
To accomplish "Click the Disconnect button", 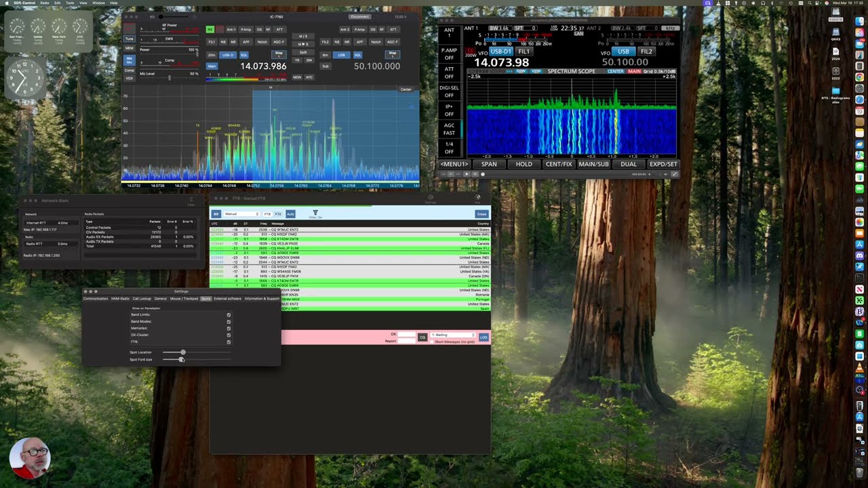I will click(x=360, y=16).
